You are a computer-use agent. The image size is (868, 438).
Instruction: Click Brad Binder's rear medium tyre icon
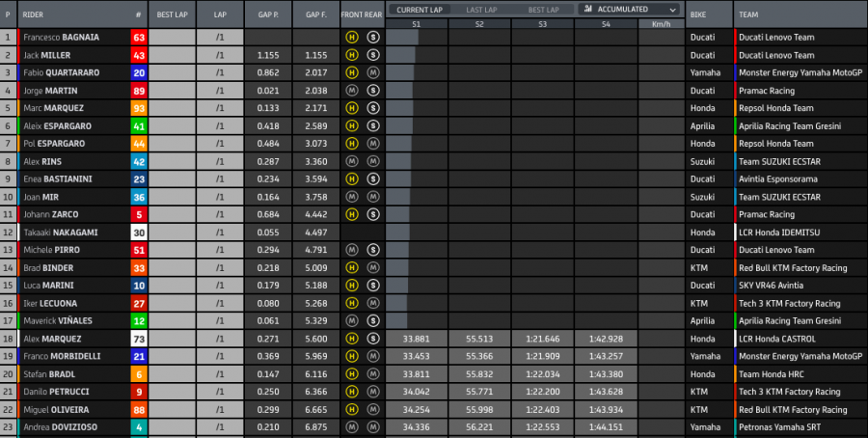(x=373, y=267)
